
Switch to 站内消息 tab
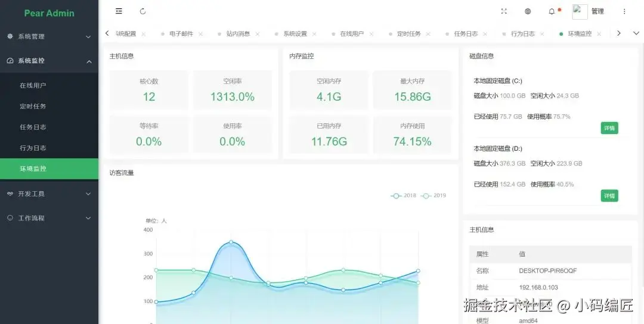[238, 33]
